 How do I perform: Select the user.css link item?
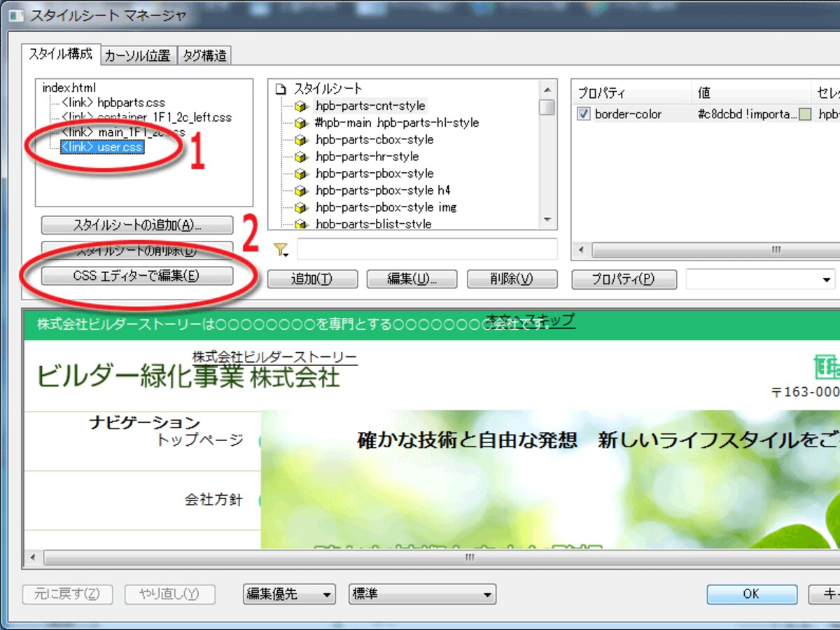click(x=102, y=148)
